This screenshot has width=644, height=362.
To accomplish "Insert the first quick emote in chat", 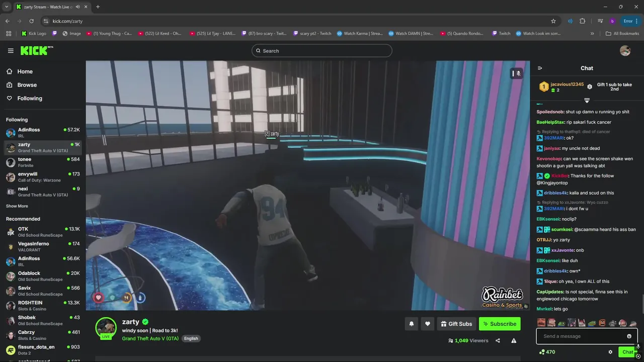I will (541, 323).
